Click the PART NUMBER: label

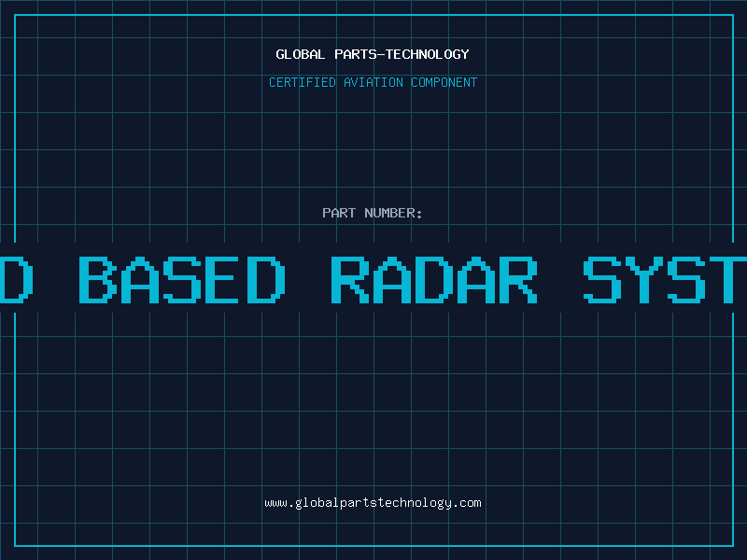pyautogui.click(x=373, y=213)
